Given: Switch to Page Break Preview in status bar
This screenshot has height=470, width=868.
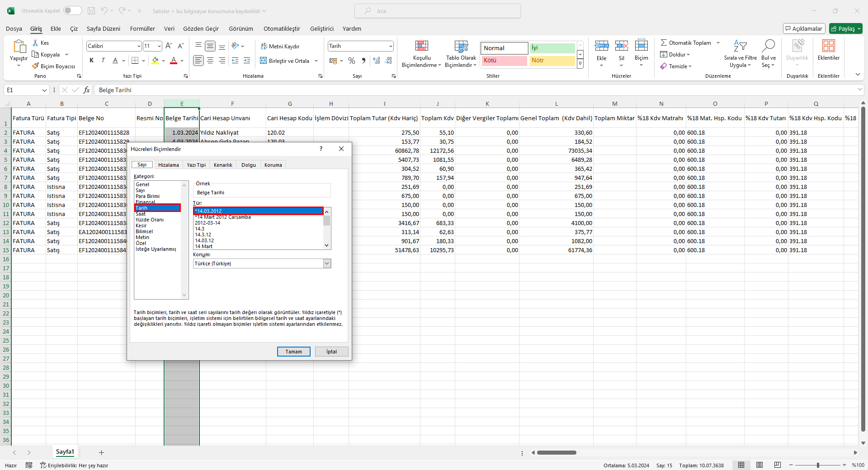Looking at the screenshot, I should pyautogui.click(x=778, y=465).
